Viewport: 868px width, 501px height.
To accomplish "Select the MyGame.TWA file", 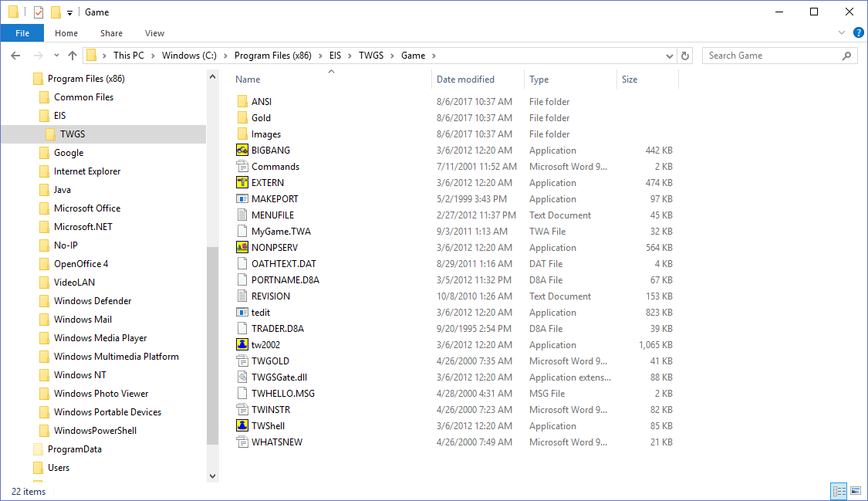I will point(281,232).
